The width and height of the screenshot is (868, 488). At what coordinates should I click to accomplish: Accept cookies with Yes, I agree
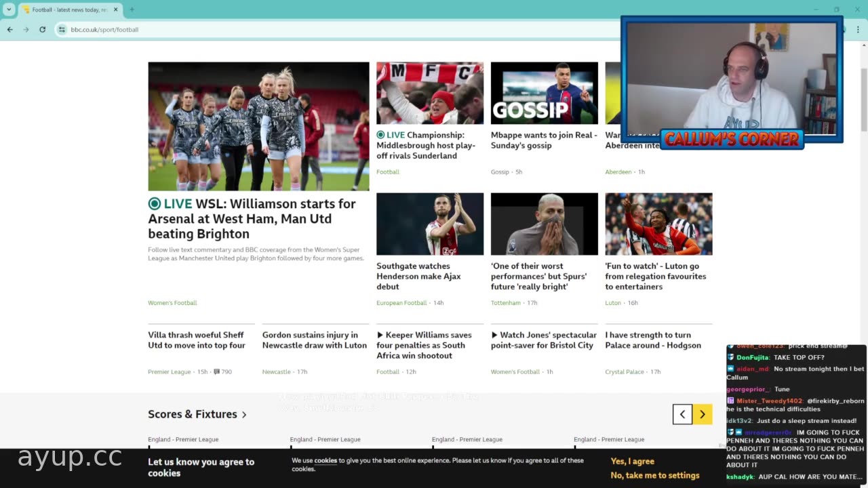pyautogui.click(x=632, y=462)
